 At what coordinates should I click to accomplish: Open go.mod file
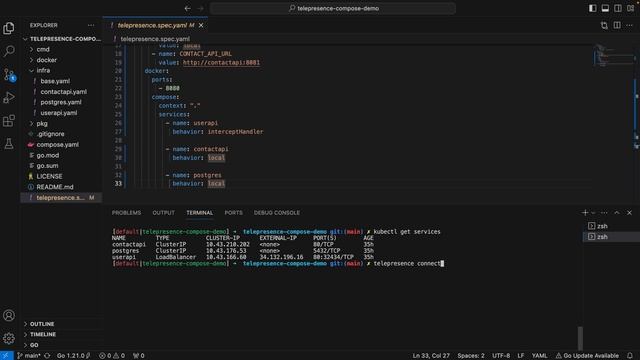pyautogui.click(x=61, y=155)
